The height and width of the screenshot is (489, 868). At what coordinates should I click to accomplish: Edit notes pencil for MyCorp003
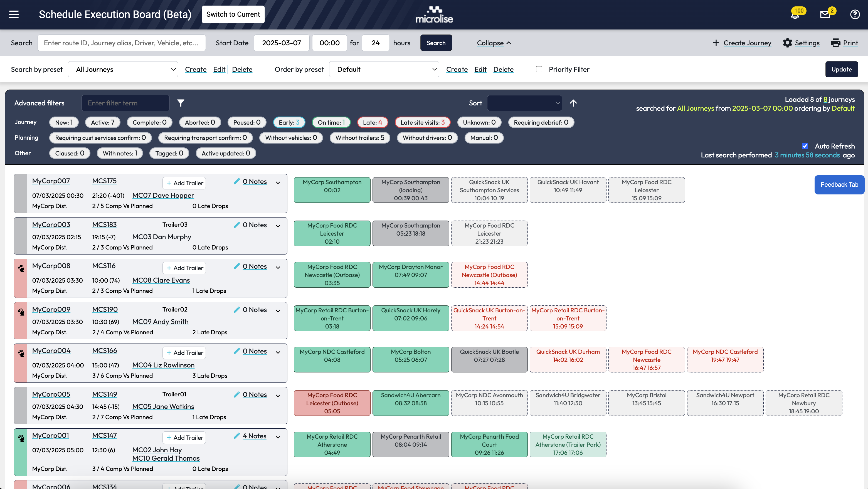coord(237,225)
